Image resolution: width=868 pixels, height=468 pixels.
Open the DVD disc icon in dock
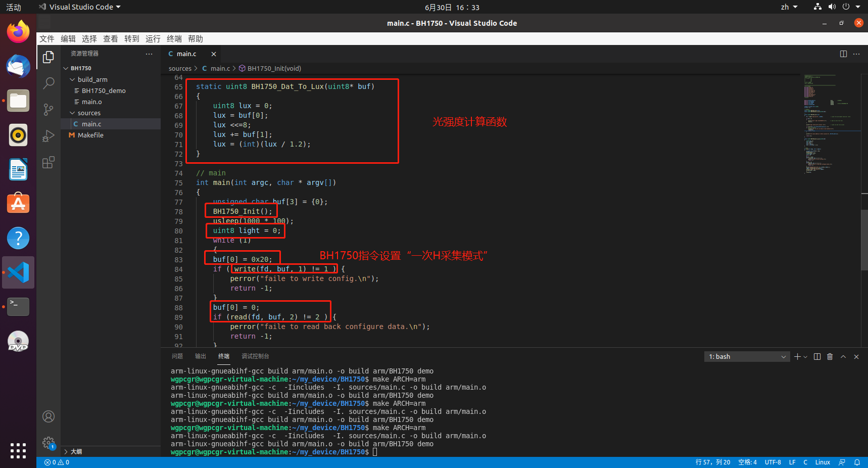[x=18, y=341]
